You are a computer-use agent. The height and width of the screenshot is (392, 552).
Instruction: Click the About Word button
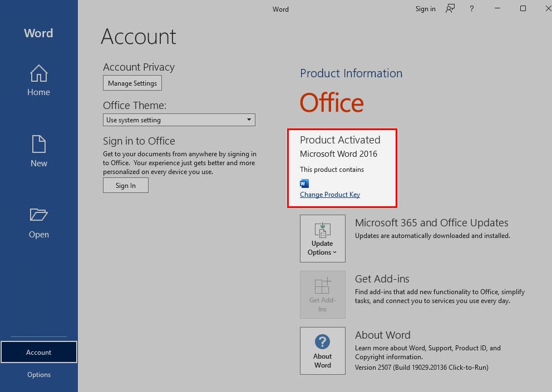coord(323,350)
